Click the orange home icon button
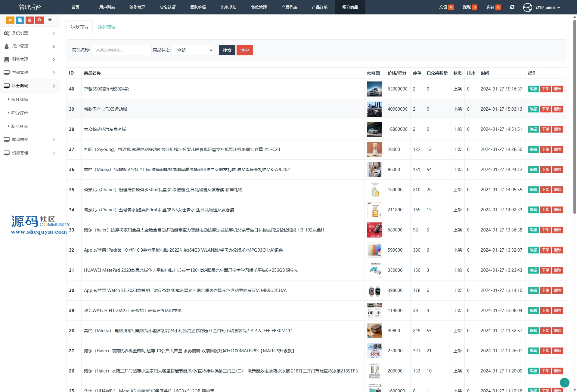The width and height of the screenshot is (577, 392). click(x=10, y=20)
